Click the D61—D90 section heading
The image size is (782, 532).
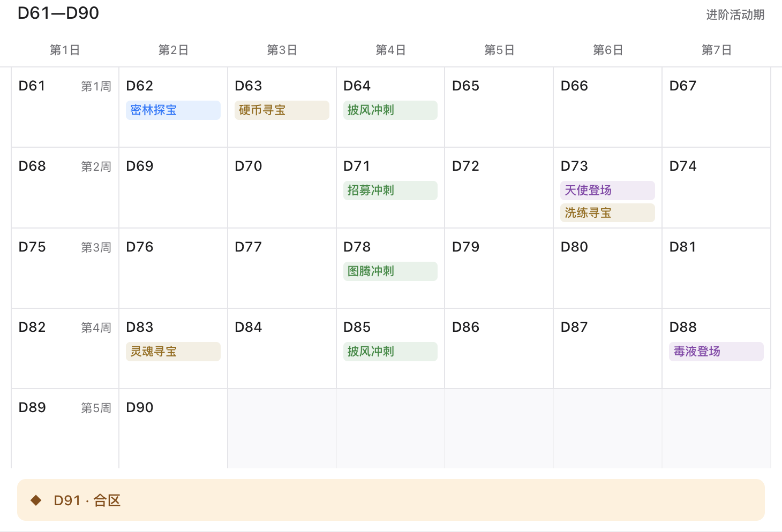(58, 13)
